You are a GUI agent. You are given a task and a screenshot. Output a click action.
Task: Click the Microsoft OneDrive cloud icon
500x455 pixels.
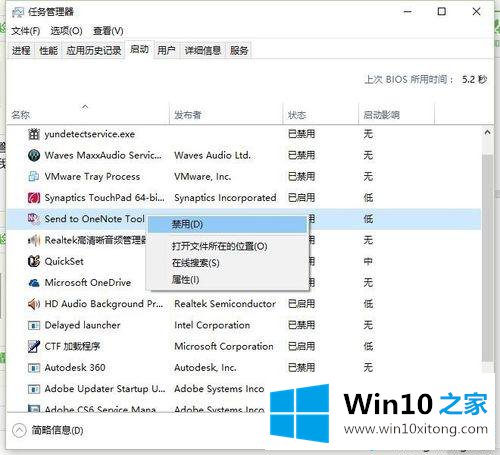point(34,283)
